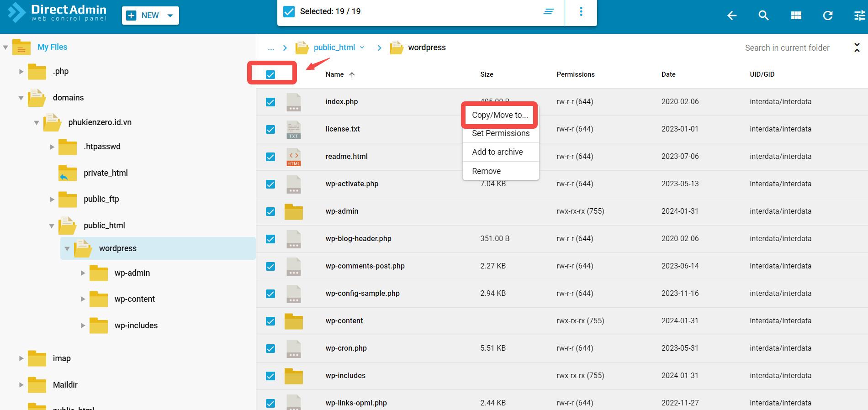
Task: Open the My Files link
Action: [x=53, y=47]
